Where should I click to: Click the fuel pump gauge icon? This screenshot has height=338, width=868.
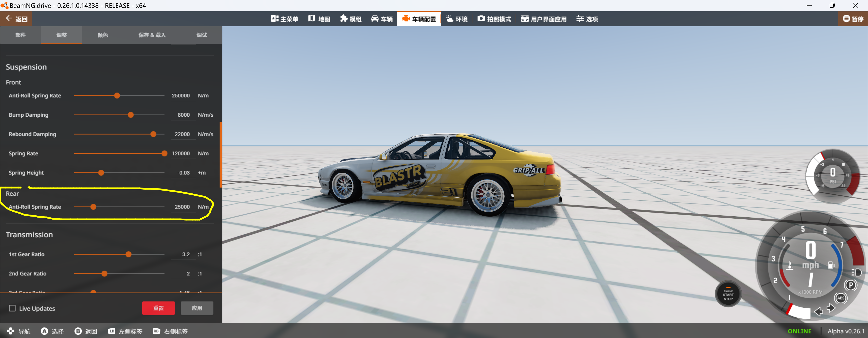[x=831, y=265]
